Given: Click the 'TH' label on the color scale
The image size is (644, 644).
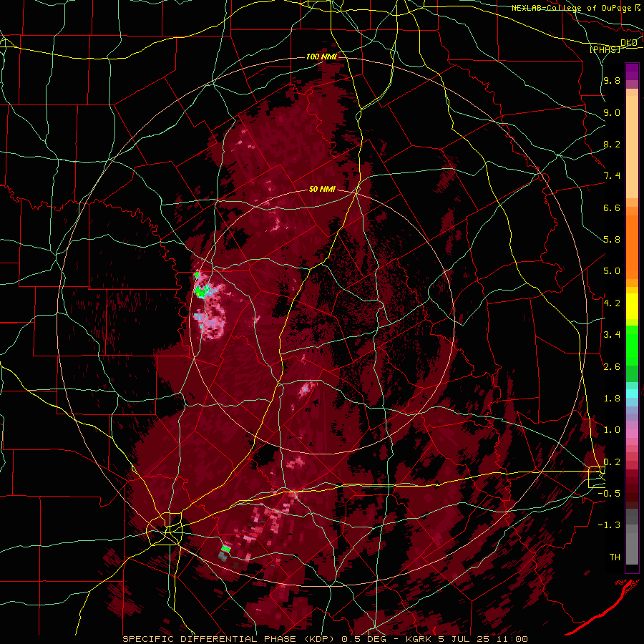Looking at the screenshot, I should 615,557.
